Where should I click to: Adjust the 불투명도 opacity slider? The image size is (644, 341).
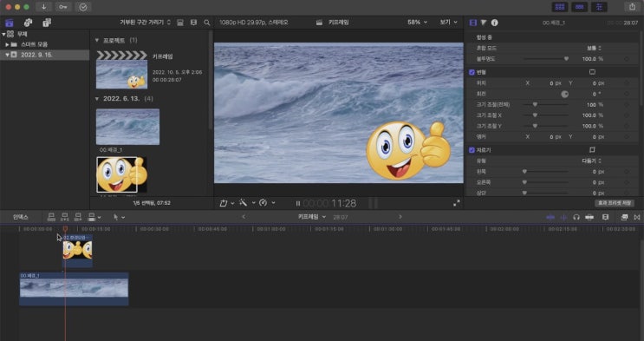546,59
